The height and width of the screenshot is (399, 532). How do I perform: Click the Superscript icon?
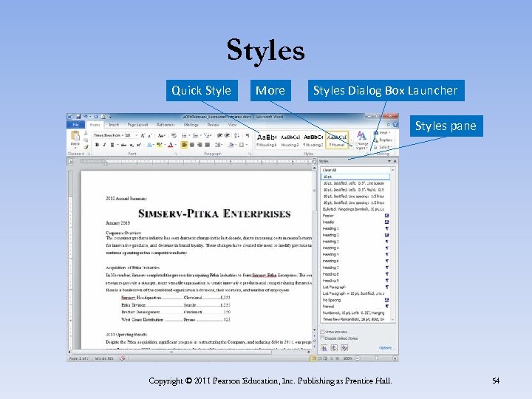(x=138, y=145)
